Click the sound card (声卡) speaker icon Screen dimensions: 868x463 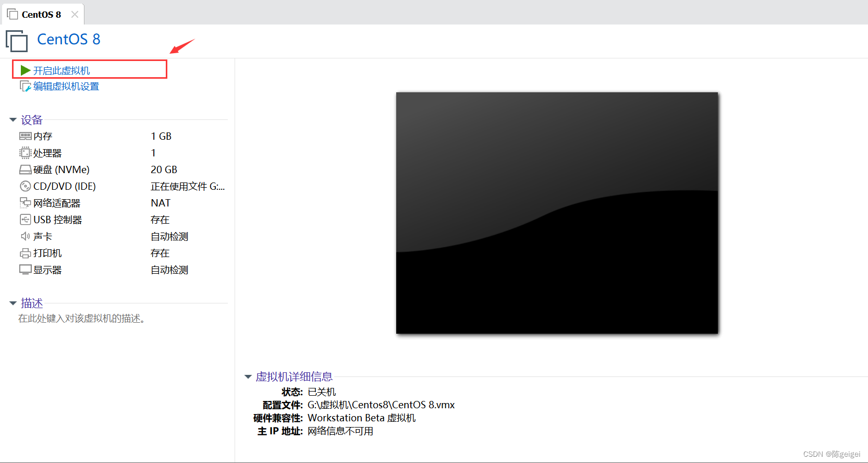(26, 236)
